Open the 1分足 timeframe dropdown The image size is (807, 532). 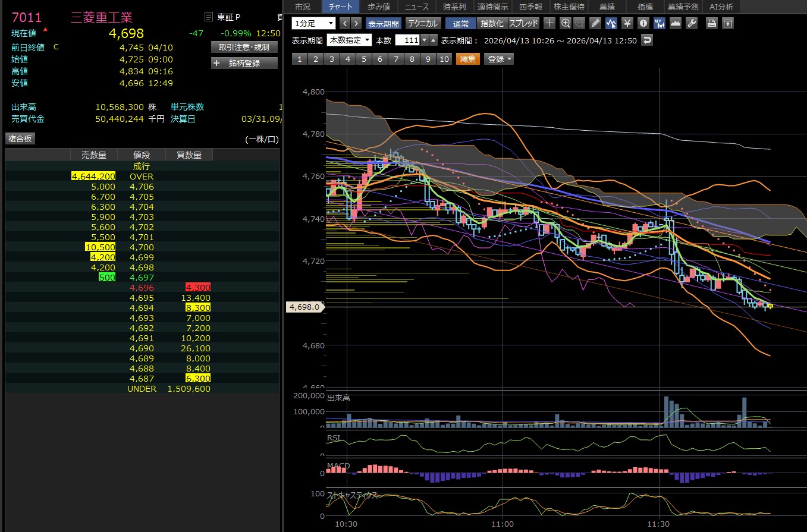click(x=314, y=23)
